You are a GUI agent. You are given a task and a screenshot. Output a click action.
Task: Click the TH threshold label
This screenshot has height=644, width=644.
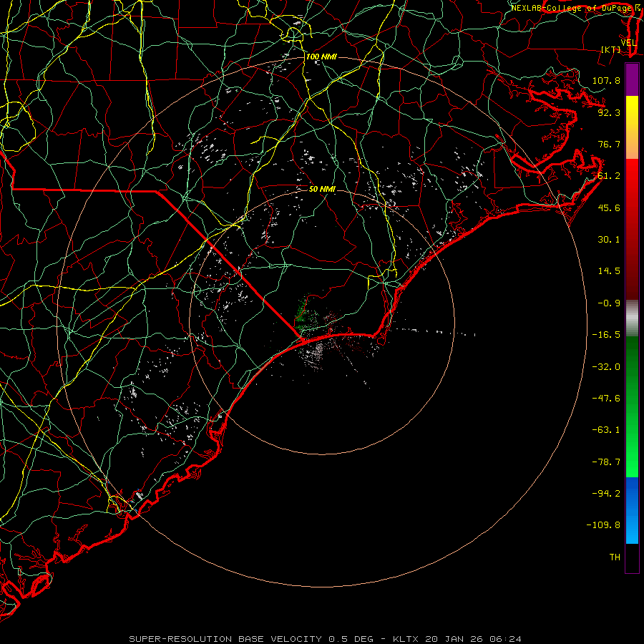pyautogui.click(x=615, y=557)
